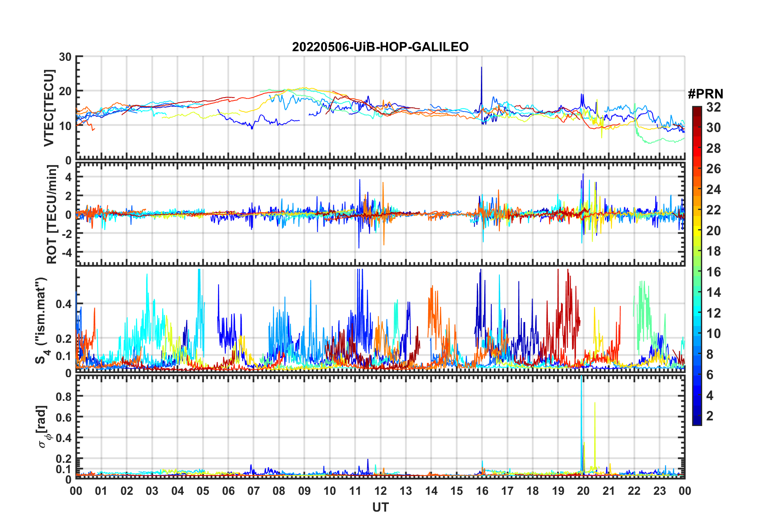Click the "#PRN" colorbar heading
Viewport: 761px width, 532px height.
coord(705,94)
